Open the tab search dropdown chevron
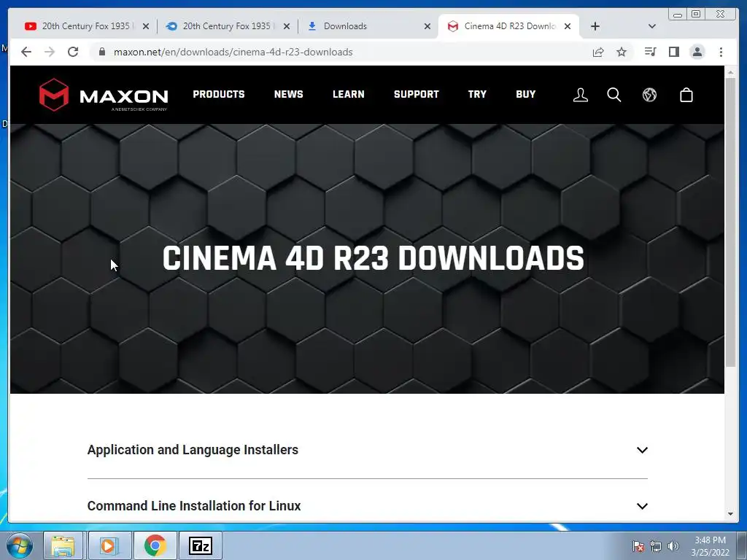 [x=652, y=26]
